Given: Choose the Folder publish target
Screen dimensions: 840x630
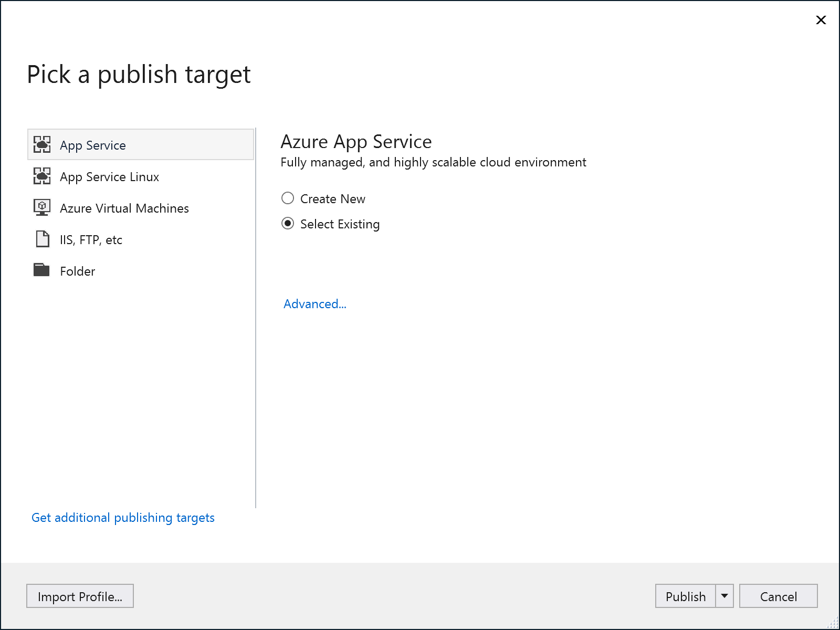Looking at the screenshot, I should (141, 271).
